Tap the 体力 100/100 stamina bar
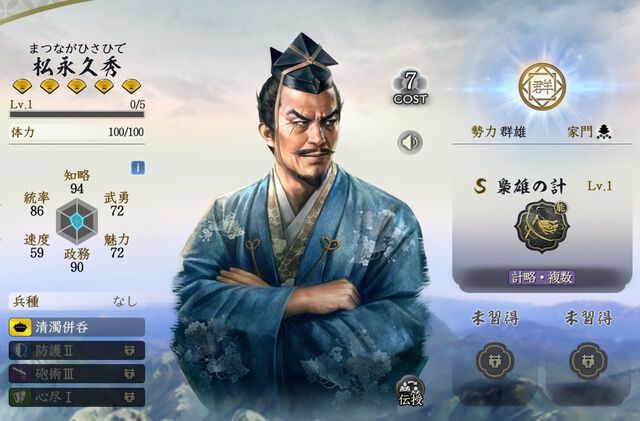 click(x=77, y=132)
